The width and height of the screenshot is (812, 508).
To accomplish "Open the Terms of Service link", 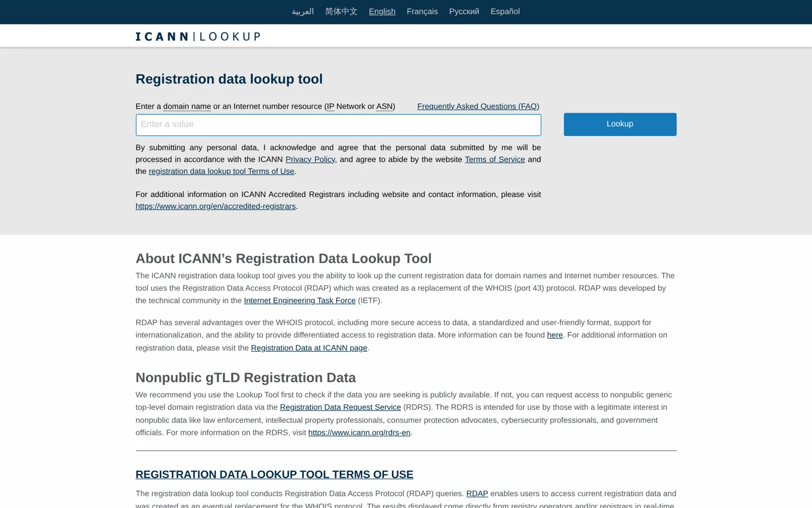I will 495,159.
